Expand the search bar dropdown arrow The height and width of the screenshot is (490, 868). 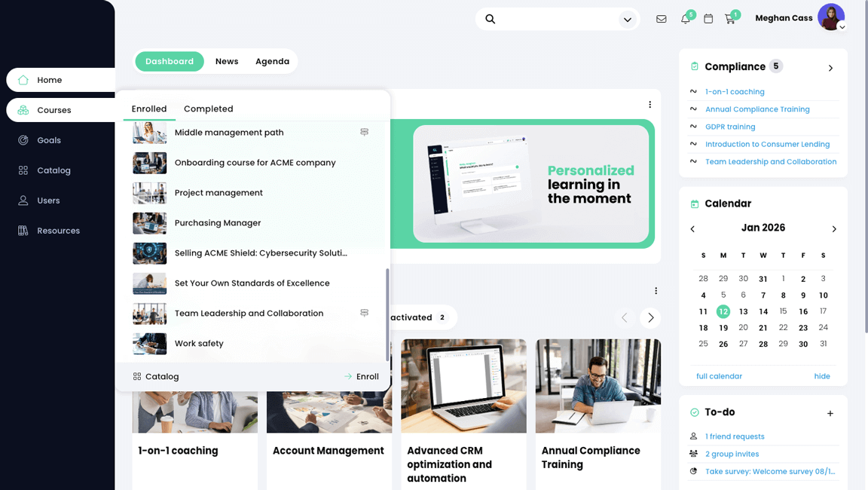coord(627,19)
